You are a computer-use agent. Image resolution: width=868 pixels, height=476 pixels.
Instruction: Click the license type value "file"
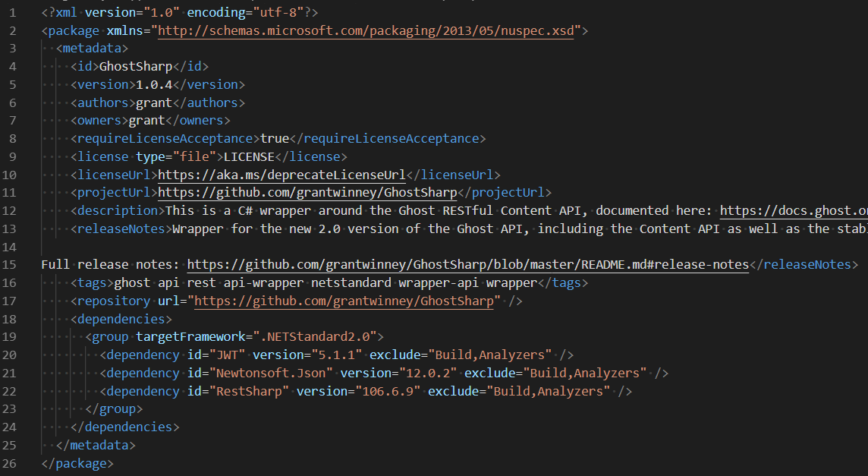tap(194, 157)
